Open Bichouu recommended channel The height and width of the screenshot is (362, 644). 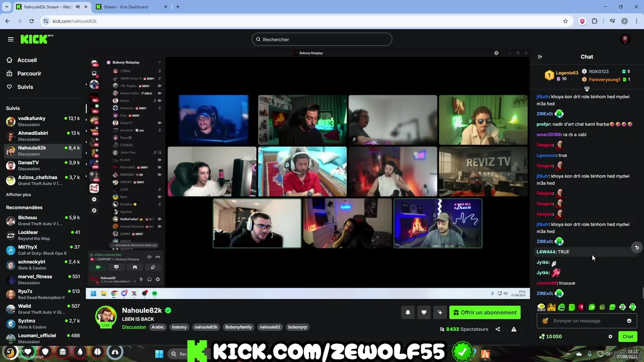[x=43, y=220]
